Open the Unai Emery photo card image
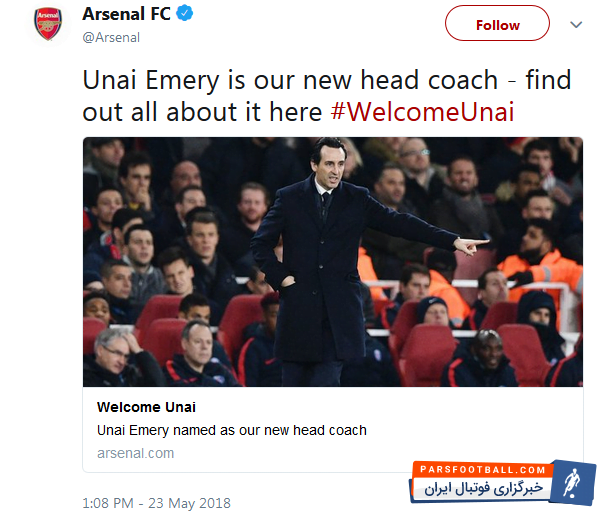The image size is (612, 522). pos(332,262)
